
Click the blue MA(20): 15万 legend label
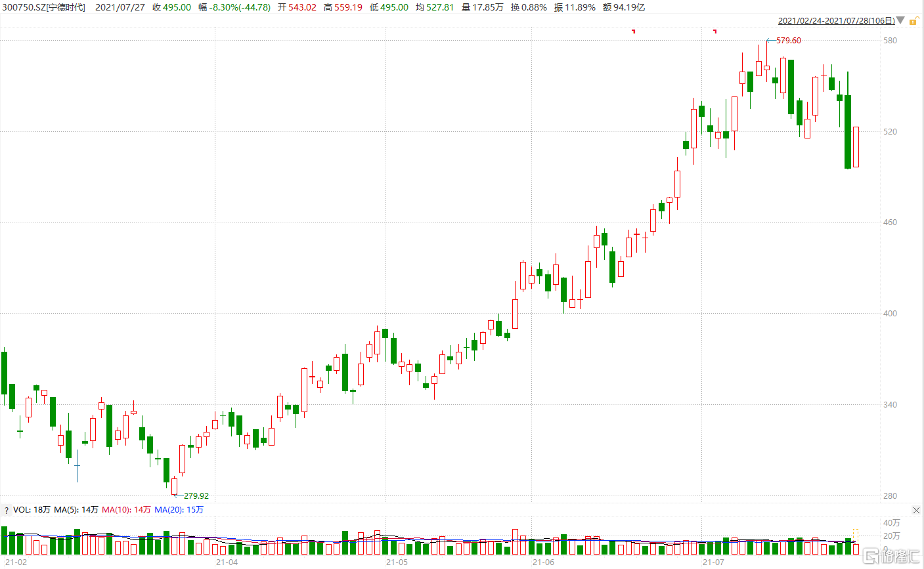pyautogui.click(x=179, y=510)
